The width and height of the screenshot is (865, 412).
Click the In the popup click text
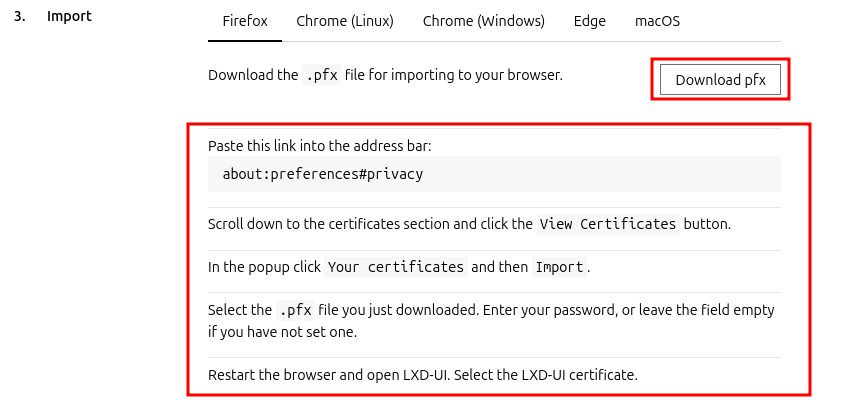click(x=264, y=267)
